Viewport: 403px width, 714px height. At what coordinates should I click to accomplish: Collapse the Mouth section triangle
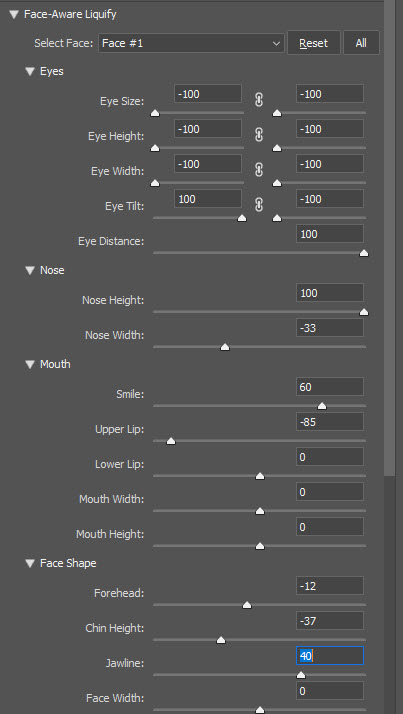point(30,364)
